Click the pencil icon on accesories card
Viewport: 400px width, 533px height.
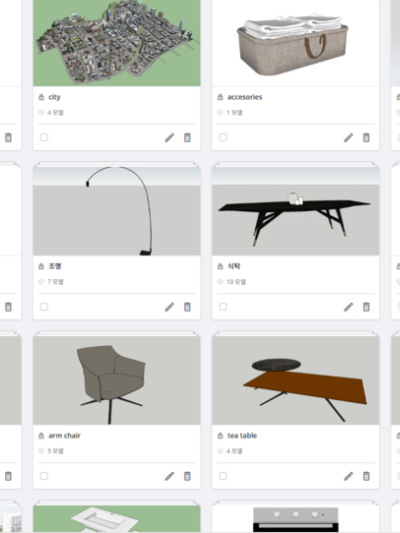(348, 138)
